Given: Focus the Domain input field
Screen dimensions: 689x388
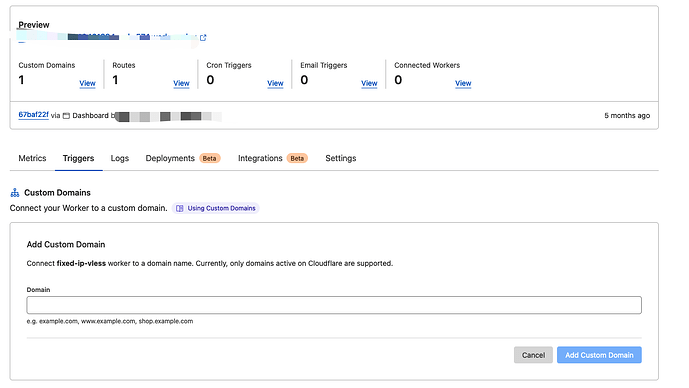Looking at the screenshot, I should 334,305.
